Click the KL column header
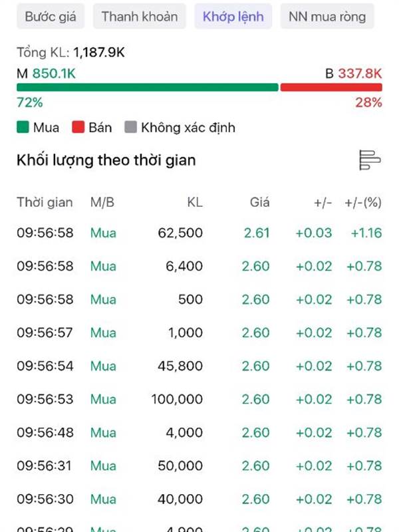The height and width of the screenshot is (532, 399). 195,203
